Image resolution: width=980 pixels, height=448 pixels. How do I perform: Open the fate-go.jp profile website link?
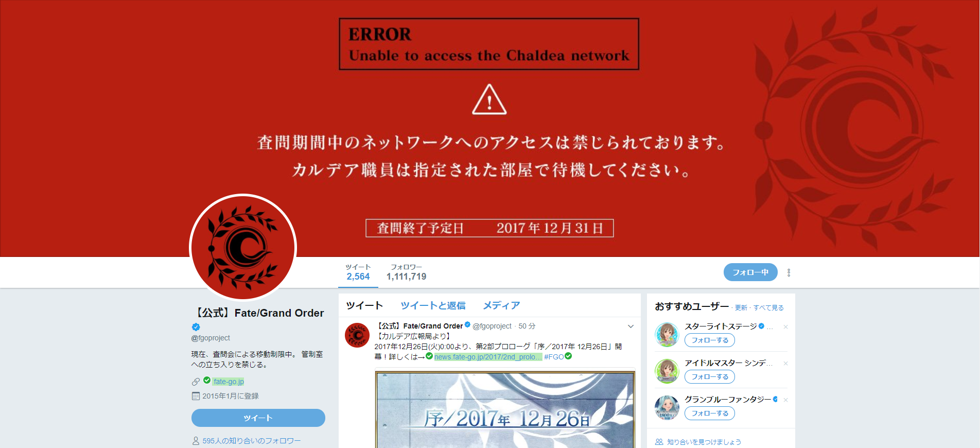tap(229, 382)
